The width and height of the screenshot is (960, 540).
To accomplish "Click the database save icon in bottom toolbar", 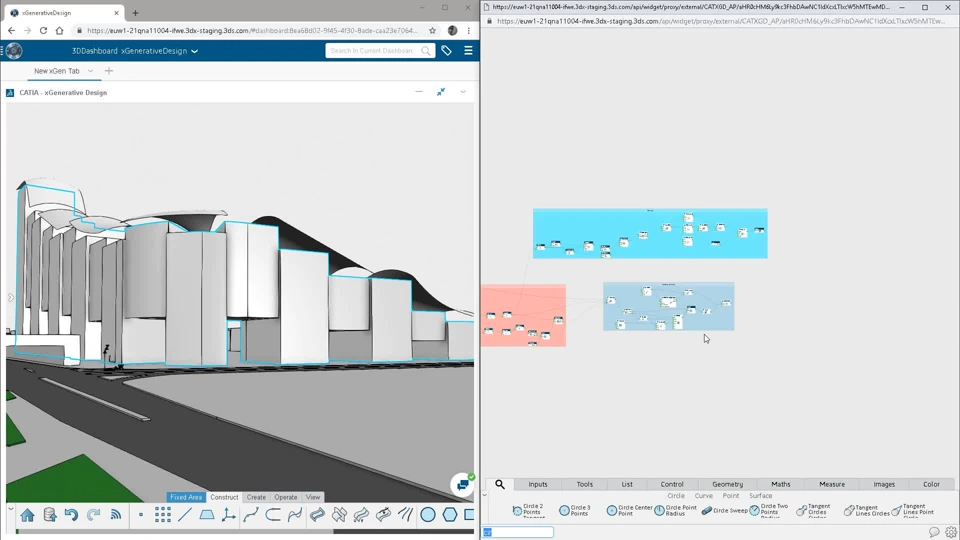I will pyautogui.click(x=50, y=515).
